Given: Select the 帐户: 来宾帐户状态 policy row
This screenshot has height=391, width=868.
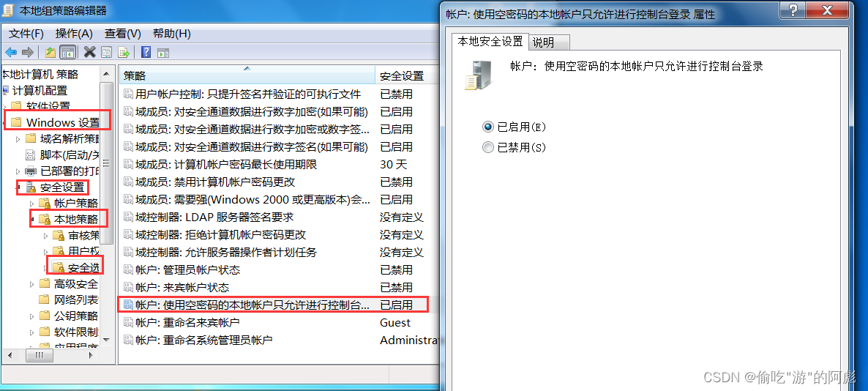Looking at the screenshot, I should pyautogui.click(x=274, y=288).
